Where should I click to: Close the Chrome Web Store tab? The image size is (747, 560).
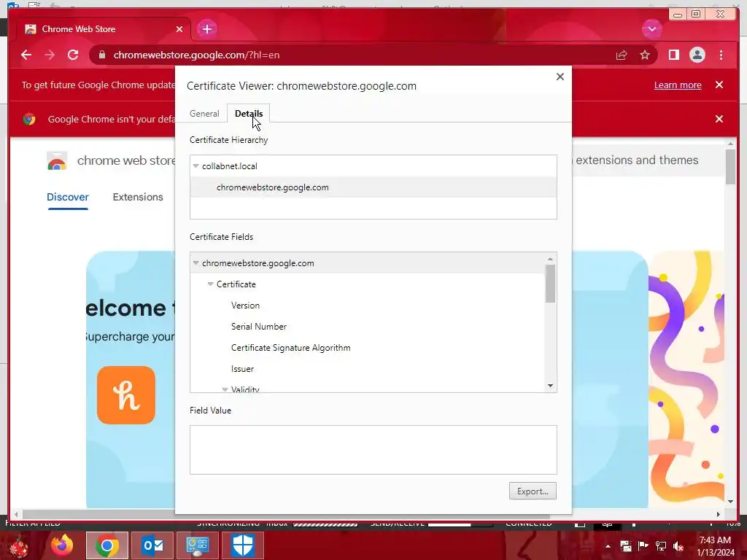[179, 29]
